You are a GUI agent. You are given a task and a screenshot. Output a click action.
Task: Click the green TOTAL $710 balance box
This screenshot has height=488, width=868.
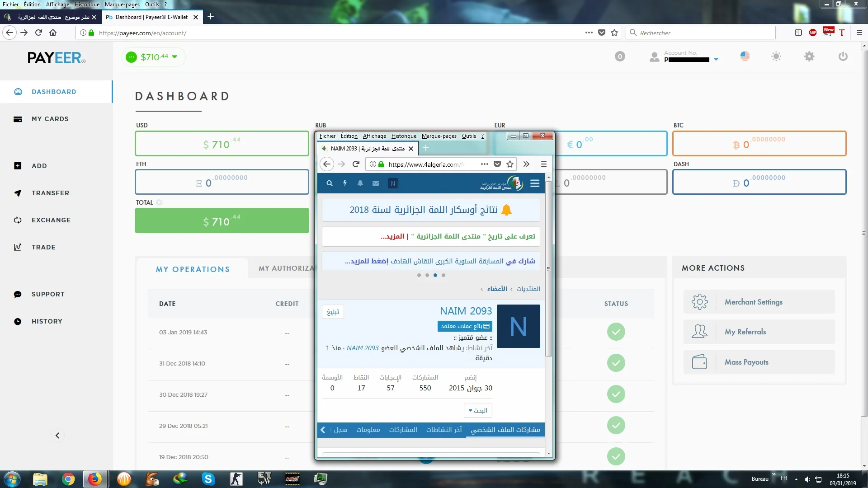coord(222,221)
